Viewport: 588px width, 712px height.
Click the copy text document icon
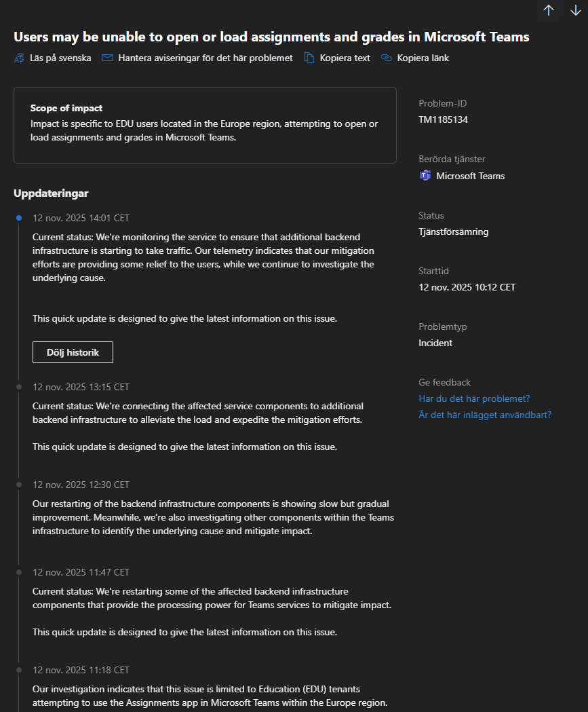309,58
